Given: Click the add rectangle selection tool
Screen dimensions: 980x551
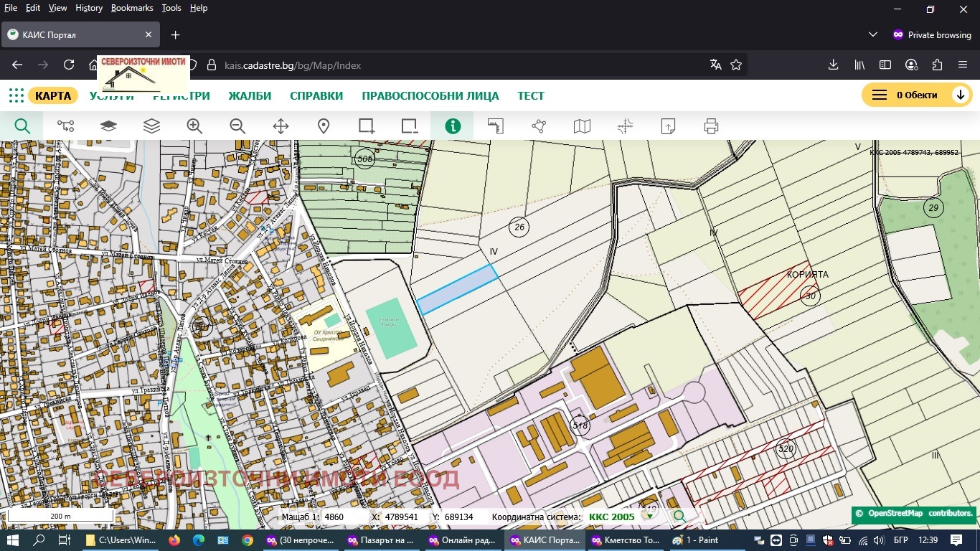Looking at the screenshot, I should (x=367, y=126).
